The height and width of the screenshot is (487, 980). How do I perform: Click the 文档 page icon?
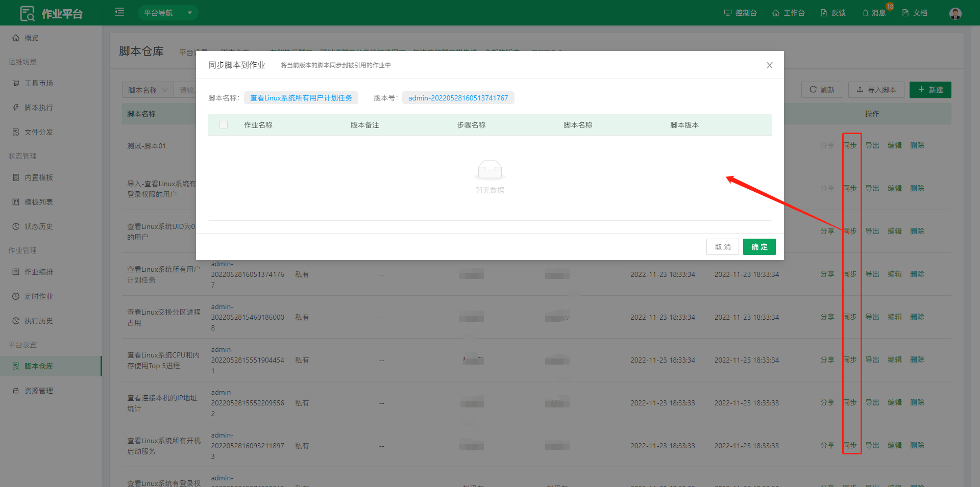click(905, 13)
